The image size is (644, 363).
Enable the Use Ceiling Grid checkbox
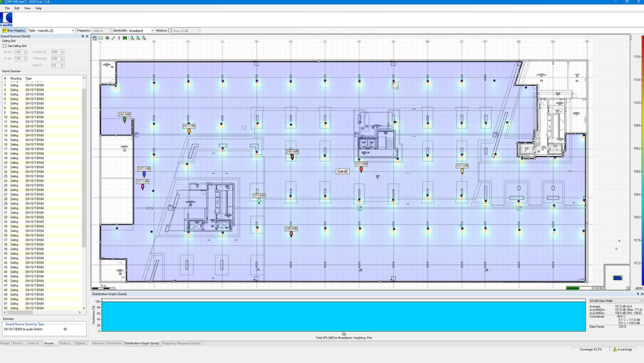[5, 46]
